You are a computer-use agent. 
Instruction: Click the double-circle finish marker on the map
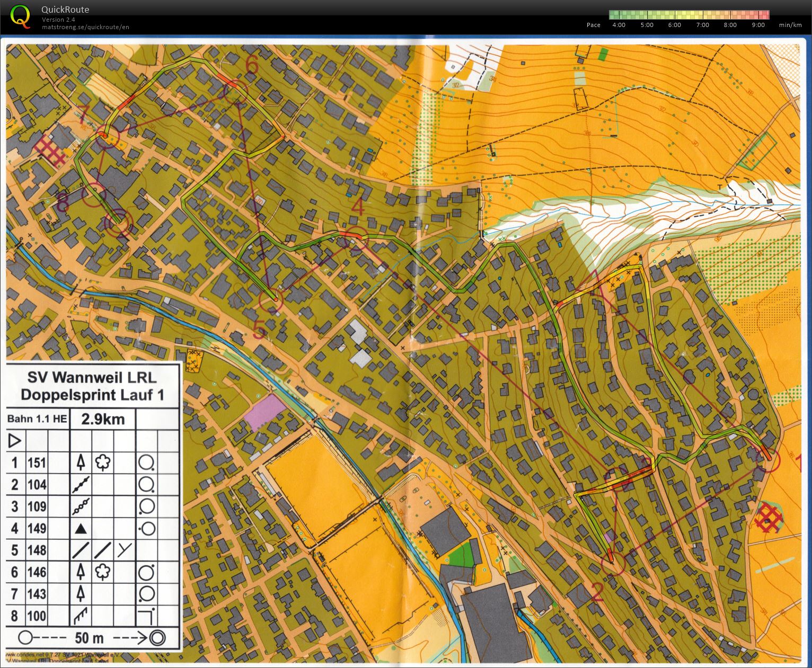point(118,223)
